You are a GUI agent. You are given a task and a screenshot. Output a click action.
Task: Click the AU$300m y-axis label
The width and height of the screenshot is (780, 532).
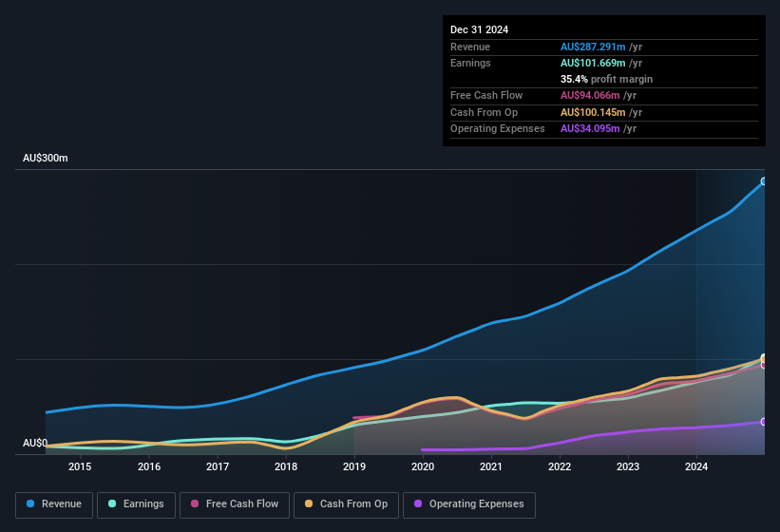point(46,158)
